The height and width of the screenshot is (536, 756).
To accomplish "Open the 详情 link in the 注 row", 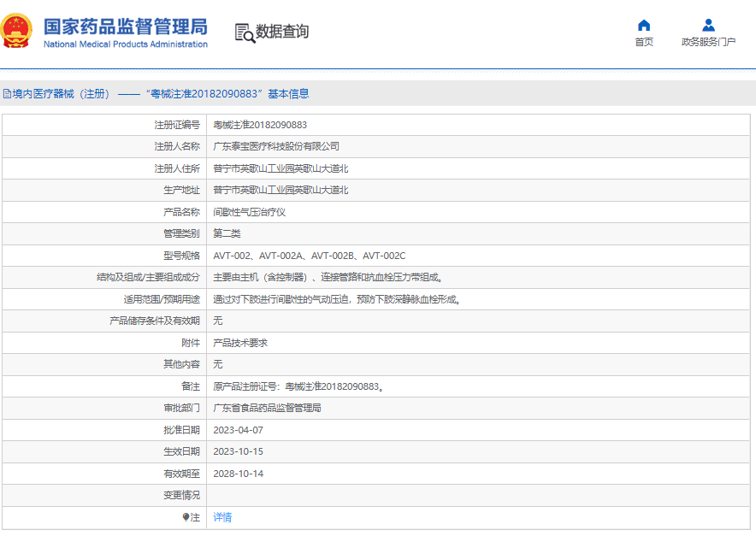I will click(x=222, y=517).
